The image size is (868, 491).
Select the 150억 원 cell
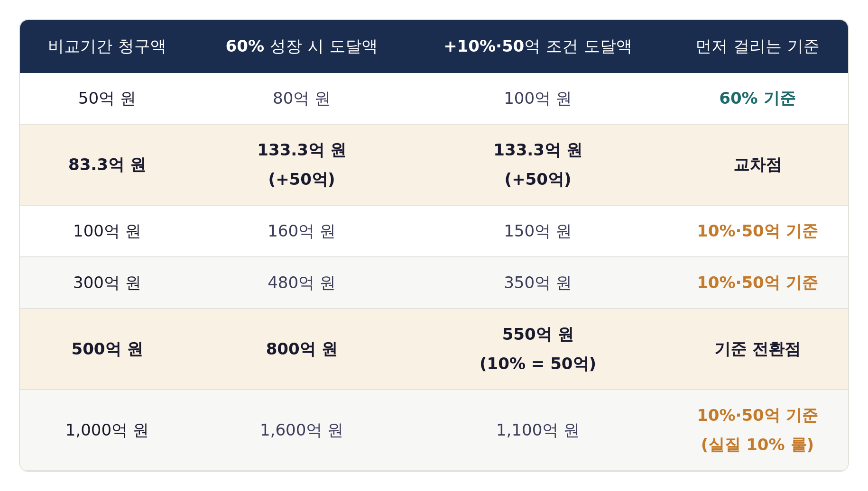[x=537, y=231]
